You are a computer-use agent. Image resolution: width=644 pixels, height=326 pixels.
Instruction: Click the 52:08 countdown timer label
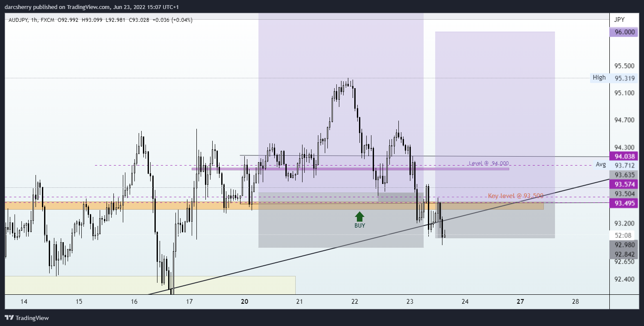[x=624, y=235]
